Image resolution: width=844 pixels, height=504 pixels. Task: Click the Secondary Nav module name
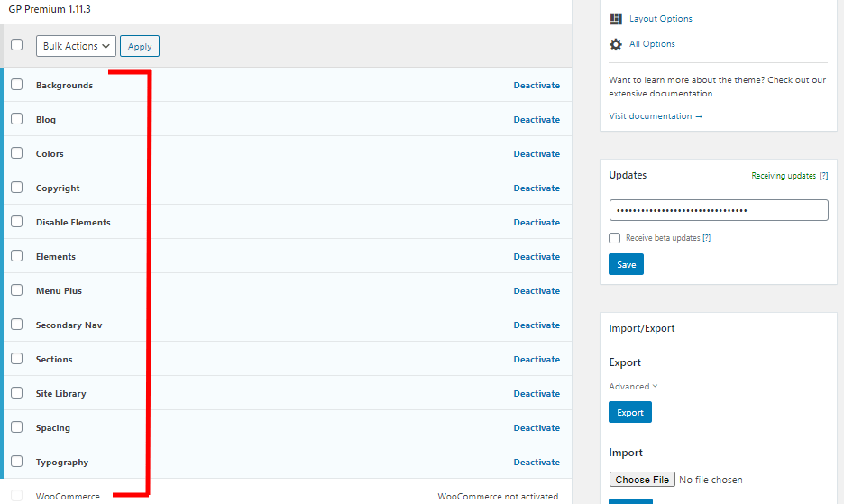coord(69,325)
